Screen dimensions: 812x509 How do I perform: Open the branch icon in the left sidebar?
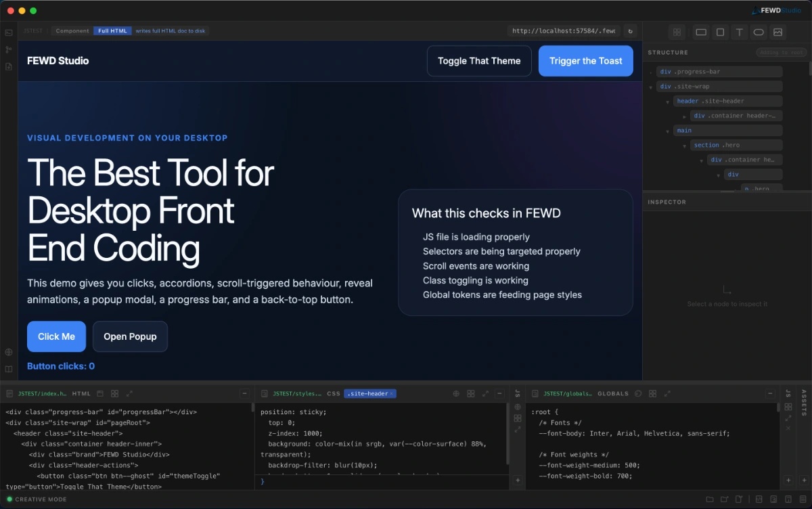pyautogui.click(x=9, y=49)
